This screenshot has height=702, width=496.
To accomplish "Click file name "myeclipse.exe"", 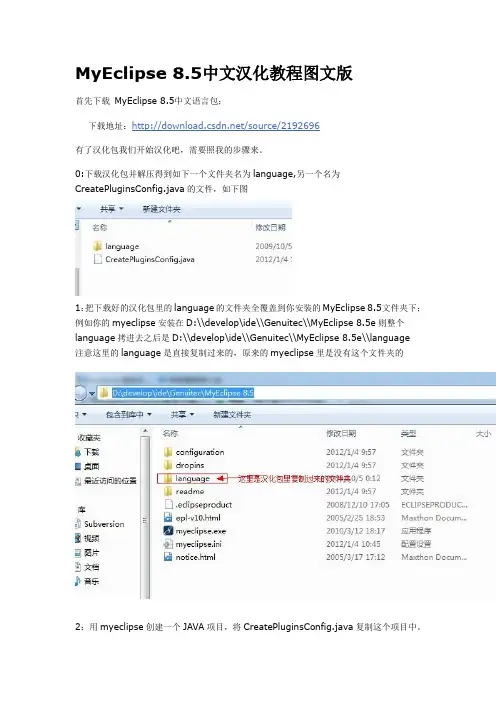I will click(201, 531).
